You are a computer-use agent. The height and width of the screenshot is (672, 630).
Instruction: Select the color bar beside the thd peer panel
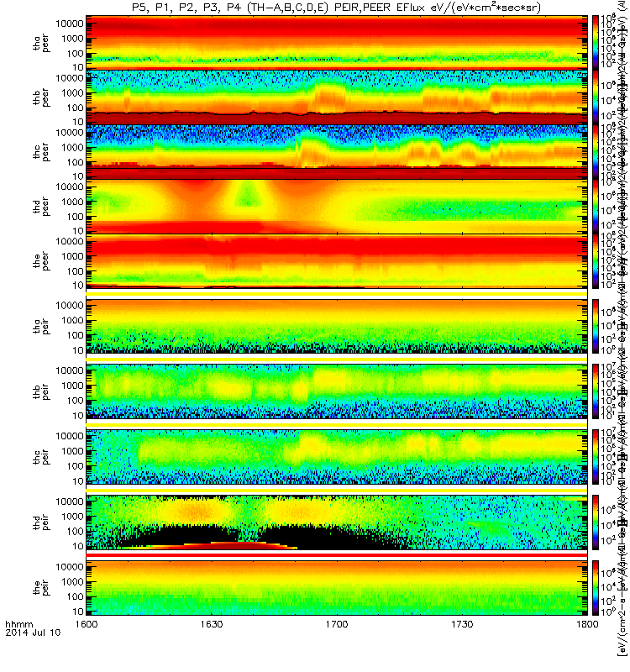coord(596,205)
